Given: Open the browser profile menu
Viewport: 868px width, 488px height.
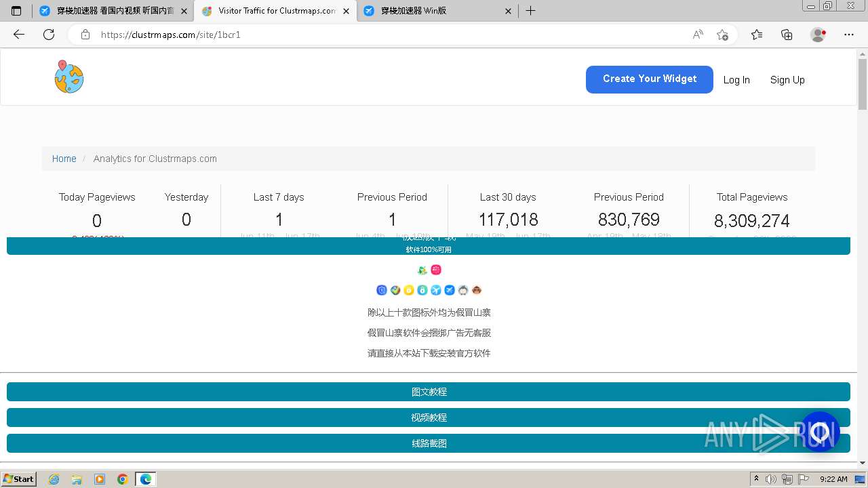Looking at the screenshot, I should (x=818, y=35).
